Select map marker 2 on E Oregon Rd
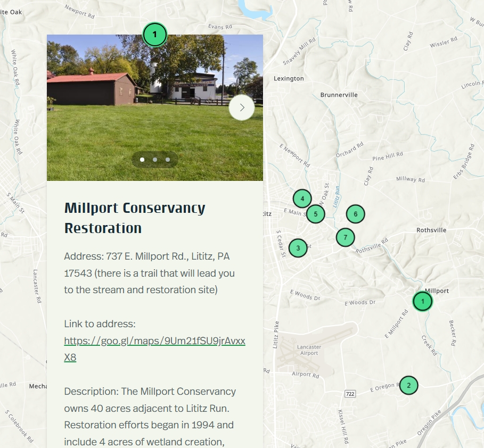The width and height of the screenshot is (484, 448). tap(409, 385)
